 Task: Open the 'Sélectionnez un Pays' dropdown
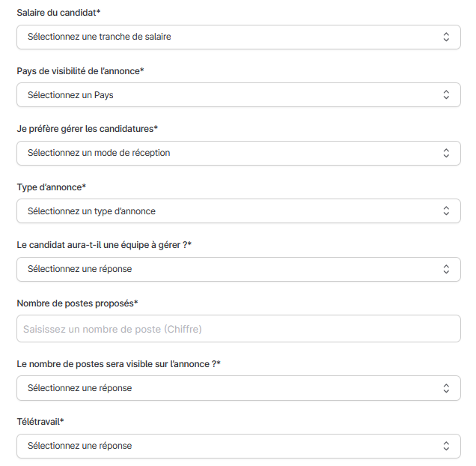(x=239, y=95)
